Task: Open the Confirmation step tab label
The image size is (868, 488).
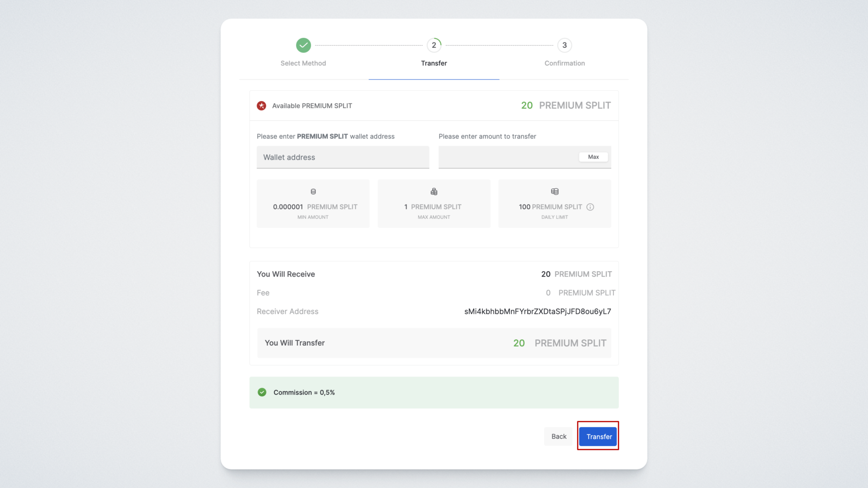Action: point(564,63)
